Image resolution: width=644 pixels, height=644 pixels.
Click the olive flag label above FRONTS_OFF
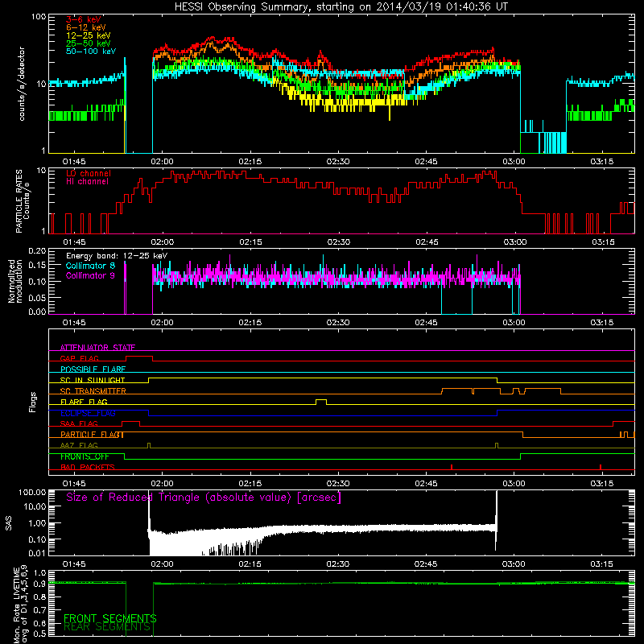[x=79, y=445]
